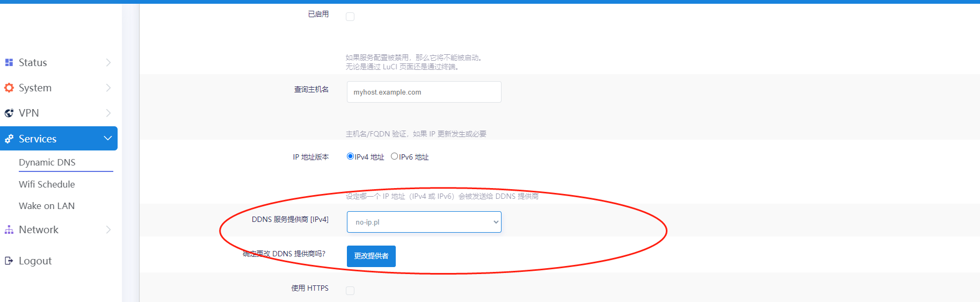Open the DDNS provider dropdown showing no-ip.pl
Screen dimensions: 980x302
pyautogui.click(x=424, y=222)
